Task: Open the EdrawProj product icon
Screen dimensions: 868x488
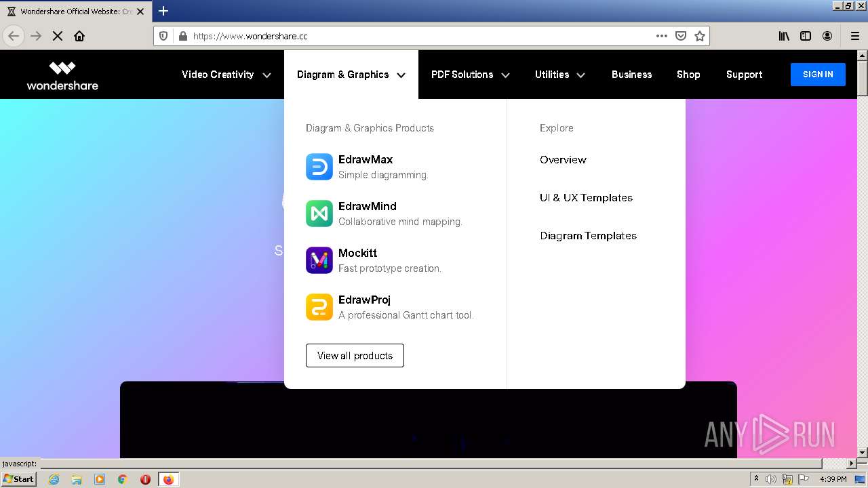Action: click(319, 307)
